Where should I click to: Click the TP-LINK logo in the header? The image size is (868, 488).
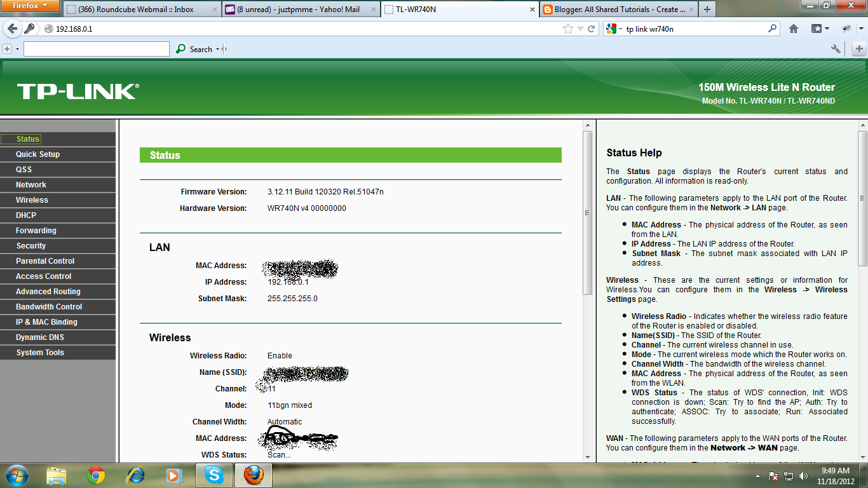78,91
